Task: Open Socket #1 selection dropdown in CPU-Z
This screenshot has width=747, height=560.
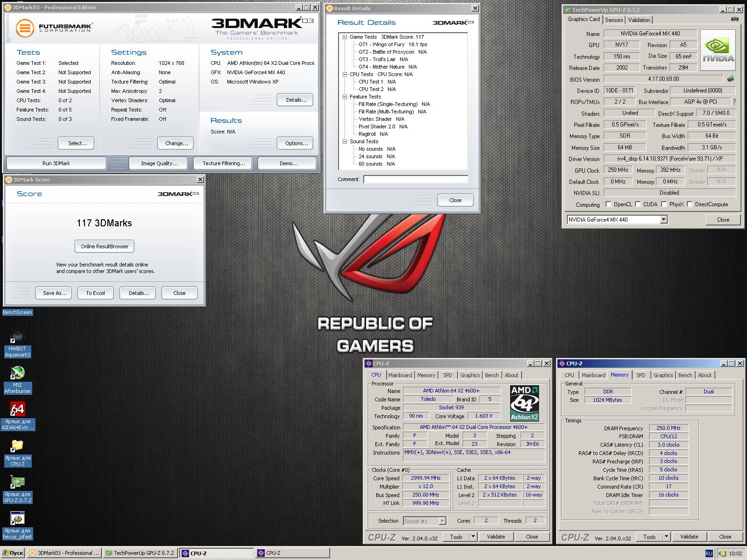Action: (442, 521)
